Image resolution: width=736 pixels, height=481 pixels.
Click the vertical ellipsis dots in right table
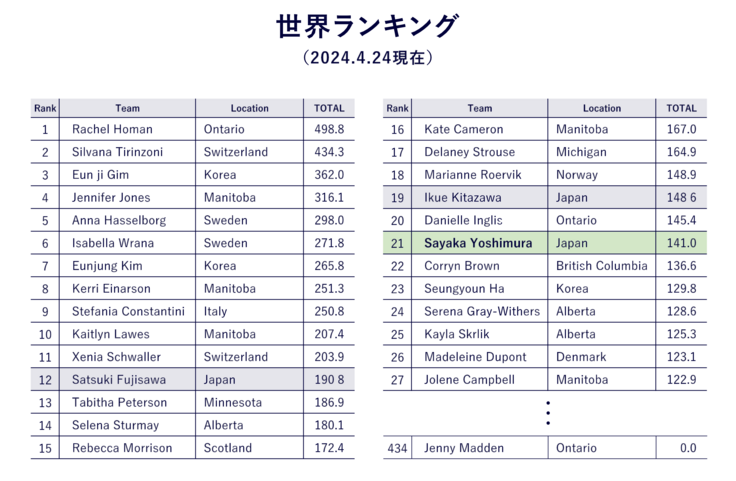pos(548,414)
